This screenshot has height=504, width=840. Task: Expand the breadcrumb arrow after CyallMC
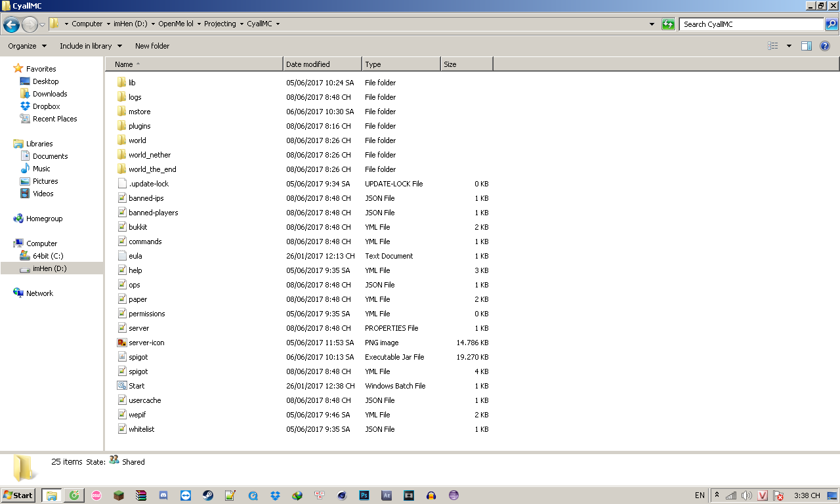click(x=278, y=24)
